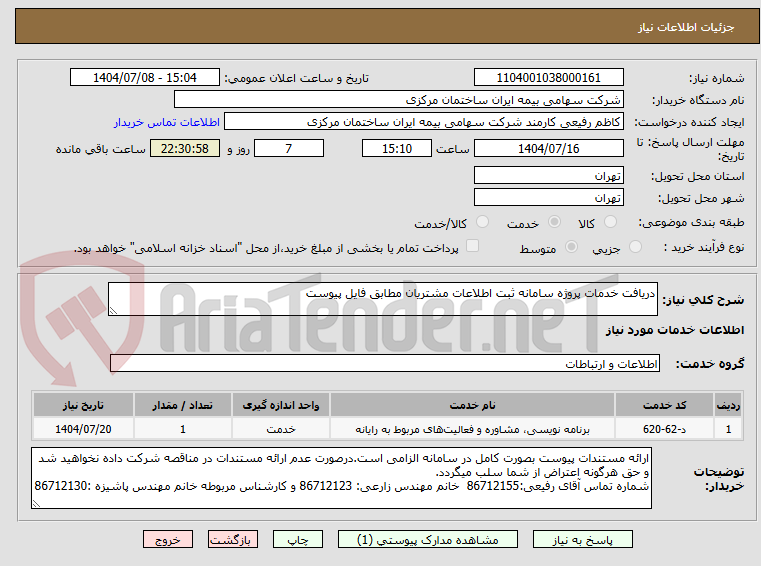Click the خروج exit button
The image size is (761, 566).
point(168,539)
